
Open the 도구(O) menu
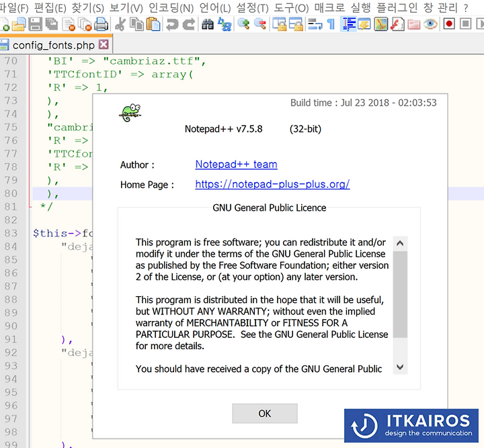(x=291, y=7)
